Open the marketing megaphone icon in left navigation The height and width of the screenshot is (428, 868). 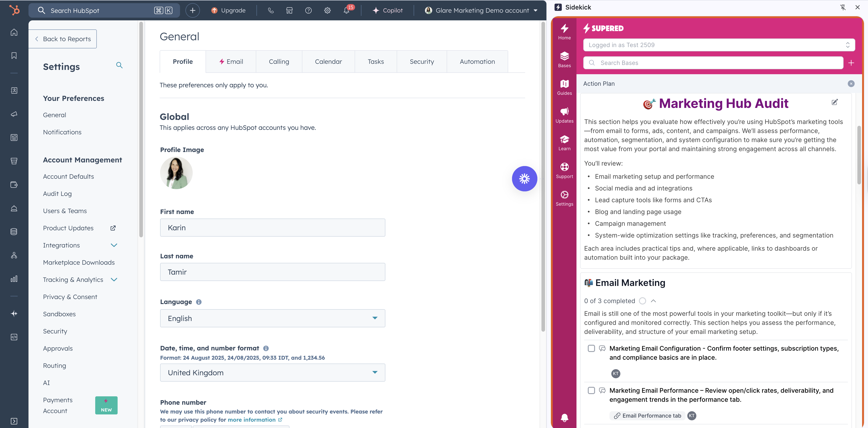14,114
